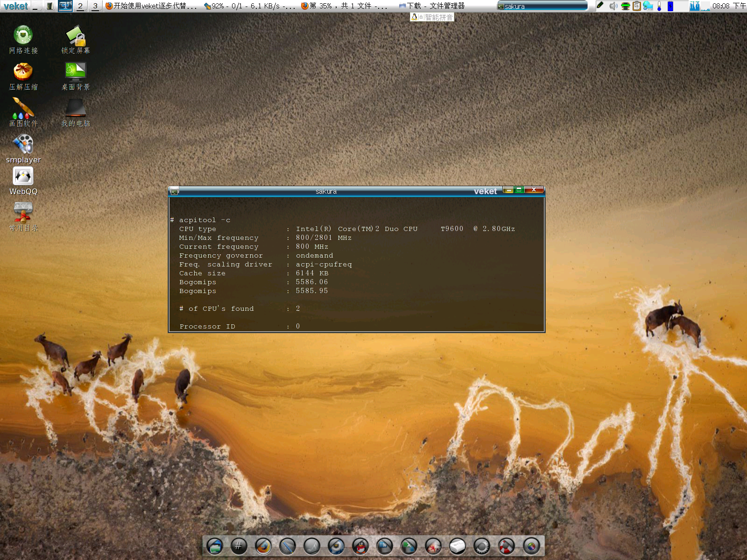747x560 pixels.
Task: Open the music note dock icon
Action: (x=311, y=546)
